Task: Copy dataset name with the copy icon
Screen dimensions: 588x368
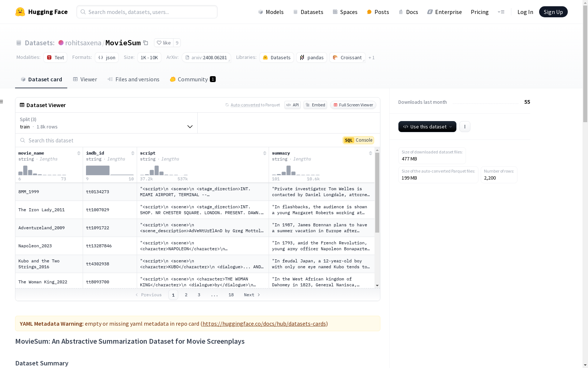Action: (146, 43)
